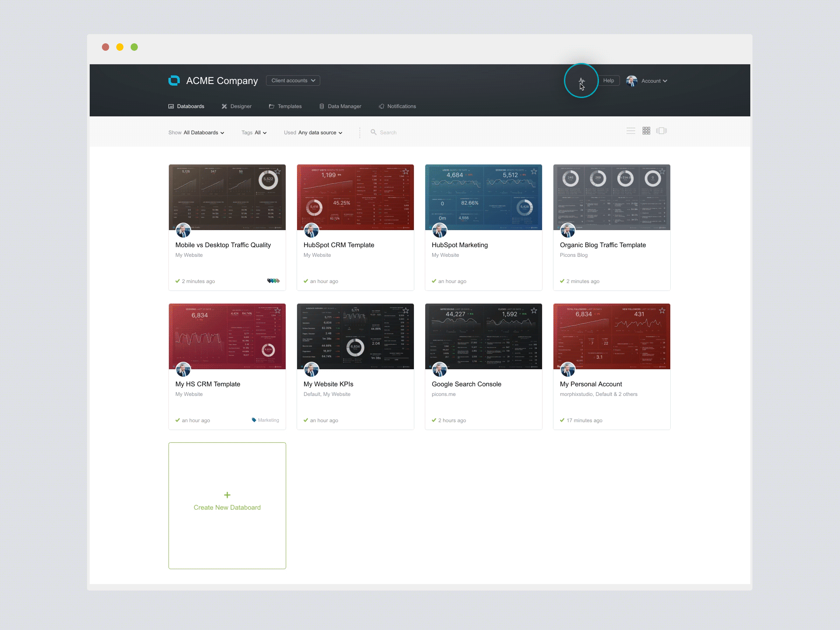Expand the Used Any data source filter

tap(313, 133)
